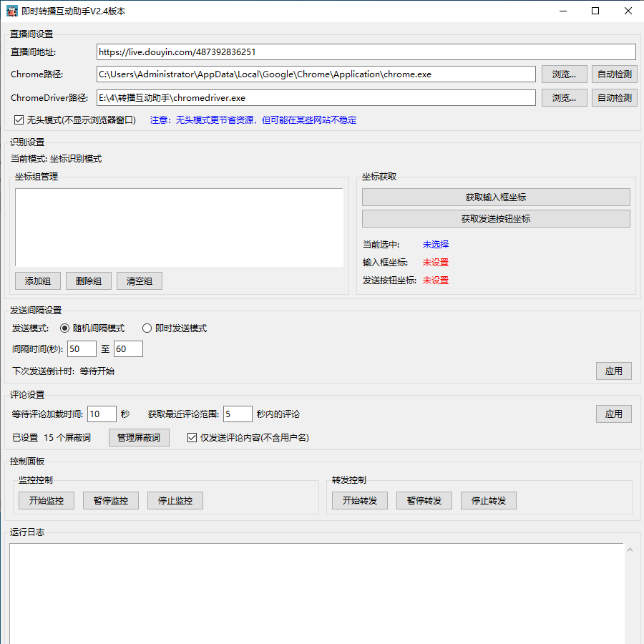The height and width of the screenshot is (644, 644).
Task: Open 管理屏蔽词 dialog
Action: click(x=139, y=437)
